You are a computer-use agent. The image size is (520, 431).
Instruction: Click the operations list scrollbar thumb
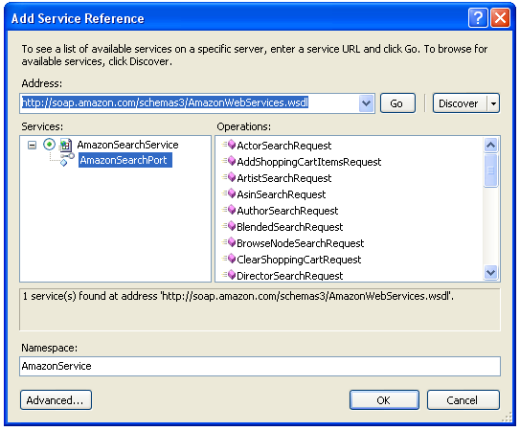tap(491, 170)
